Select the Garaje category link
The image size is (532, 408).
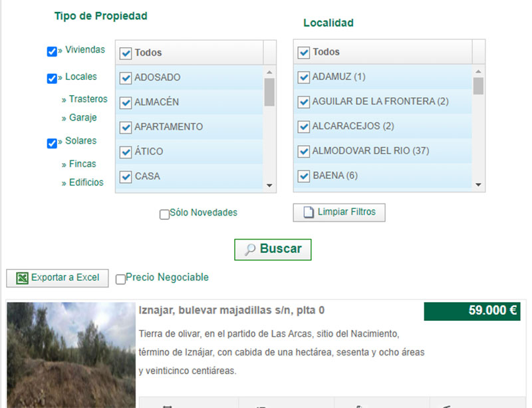(x=82, y=118)
